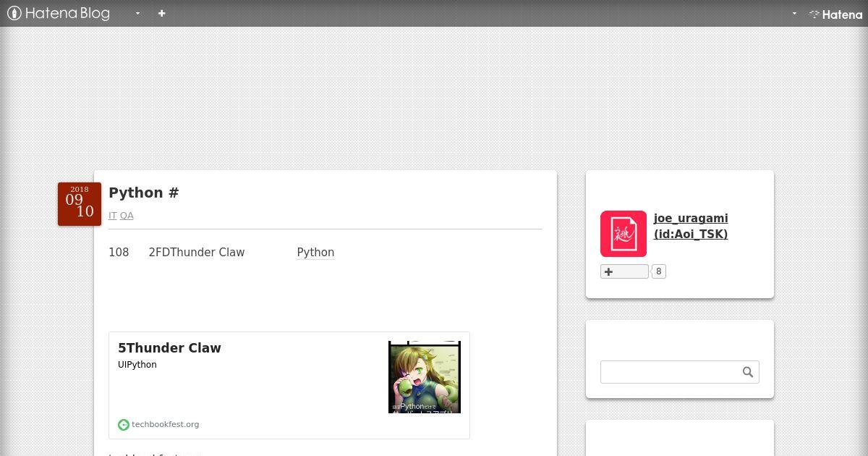Click the Python keyword link in the post

coord(315,252)
